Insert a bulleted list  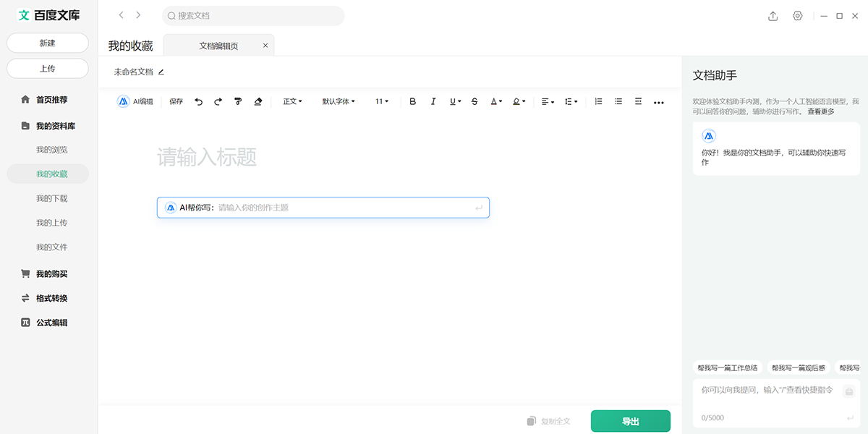618,102
